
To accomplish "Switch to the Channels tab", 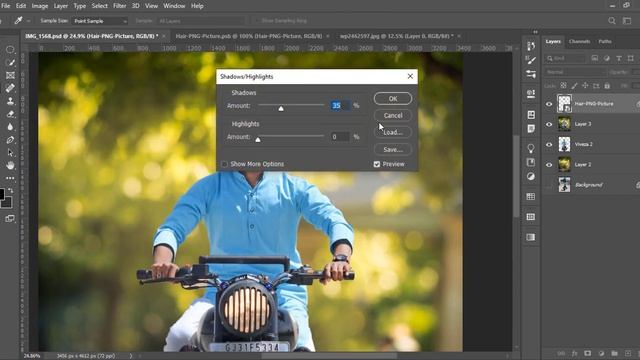I will pyautogui.click(x=579, y=41).
